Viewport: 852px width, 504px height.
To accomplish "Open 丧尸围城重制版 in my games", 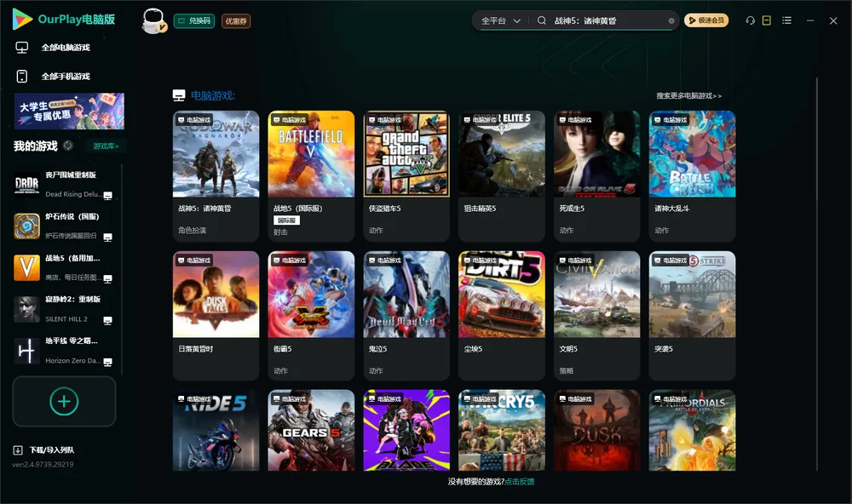I will point(64,184).
